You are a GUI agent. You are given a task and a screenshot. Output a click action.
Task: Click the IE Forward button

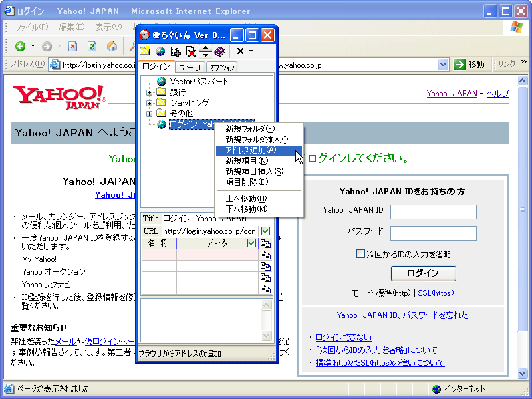click(47, 46)
